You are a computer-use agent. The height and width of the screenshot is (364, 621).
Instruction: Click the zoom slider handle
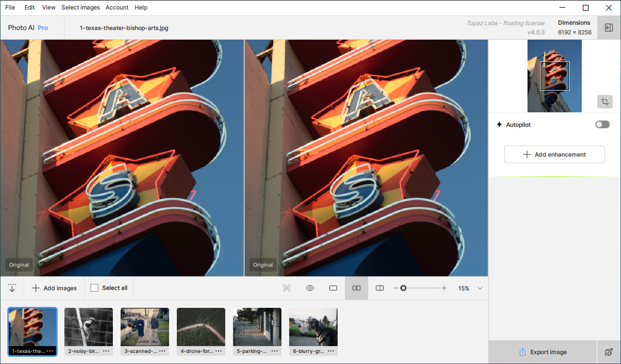pyautogui.click(x=403, y=288)
